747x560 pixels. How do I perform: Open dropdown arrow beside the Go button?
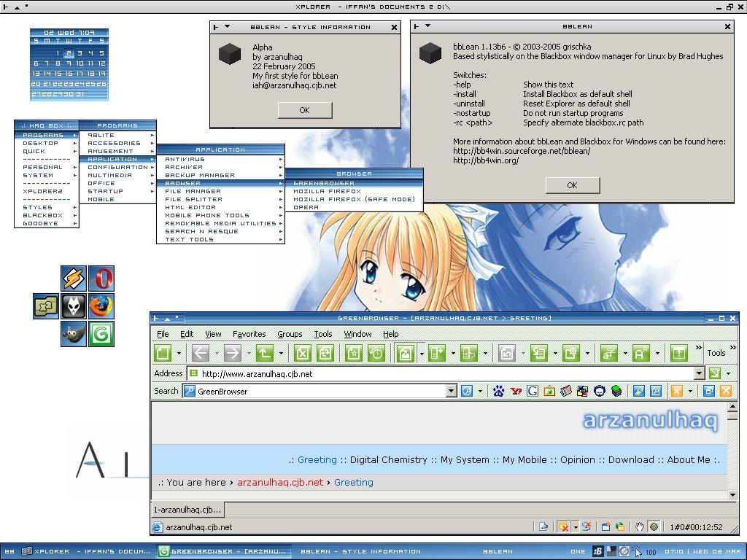(729, 374)
